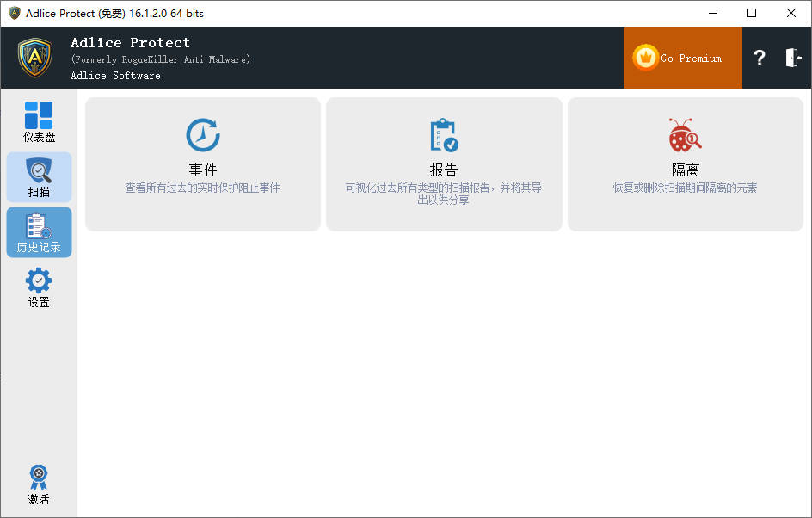
Task: Click the text 恢复或删除扫描期间隔离的元素
Action: tap(685, 188)
